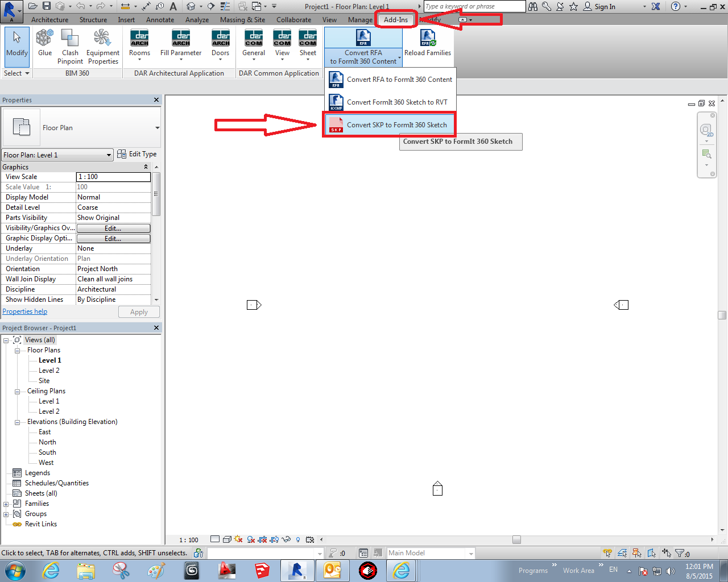Viewport: 728px width, 582px height.
Task: Select Level 2 under Floor Plans
Action: [49, 371]
